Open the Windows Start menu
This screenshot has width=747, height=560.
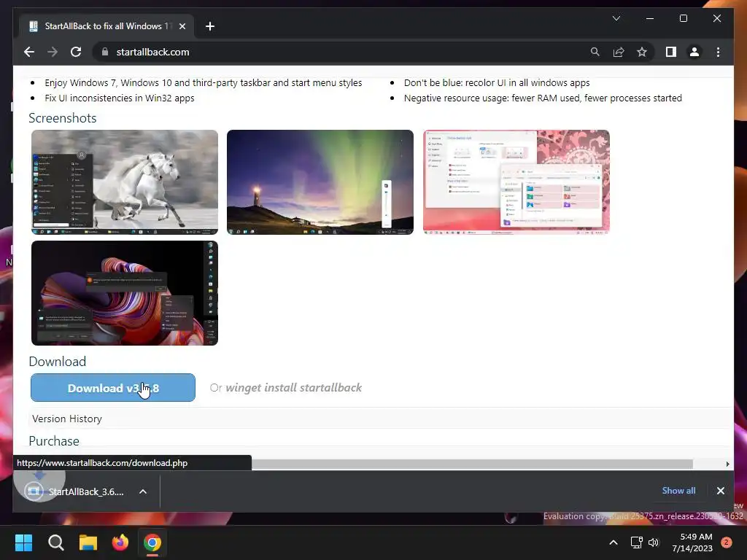coord(24,542)
